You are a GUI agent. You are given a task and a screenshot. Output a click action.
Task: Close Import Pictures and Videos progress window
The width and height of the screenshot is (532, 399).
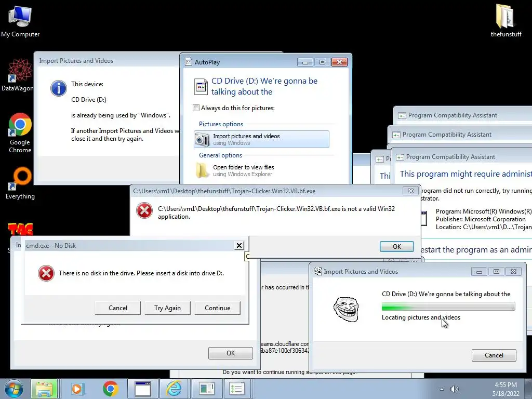click(x=513, y=271)
